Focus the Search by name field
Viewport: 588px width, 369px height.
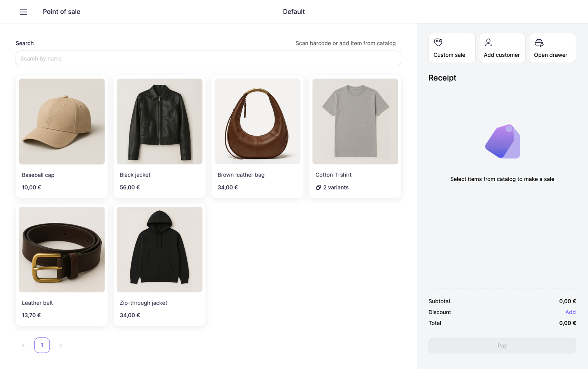click(208, 58)
